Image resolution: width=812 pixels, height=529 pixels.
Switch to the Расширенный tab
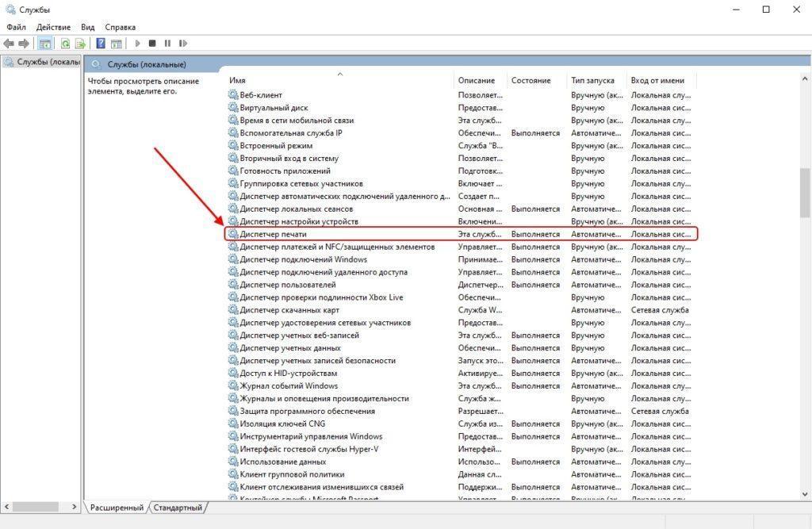click(117, 508)
